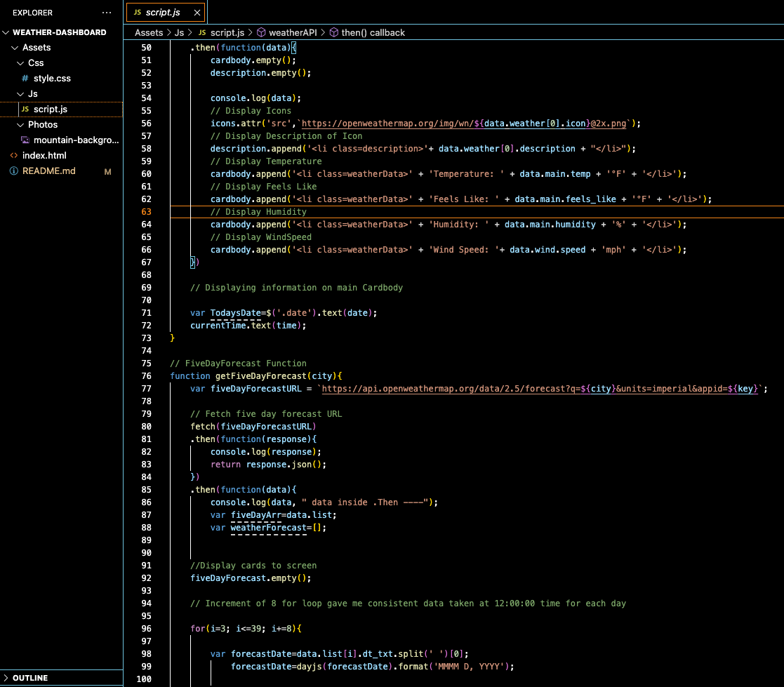Click line number 63 in the gutter
The image size is (784, 687).
coord(146,212)
